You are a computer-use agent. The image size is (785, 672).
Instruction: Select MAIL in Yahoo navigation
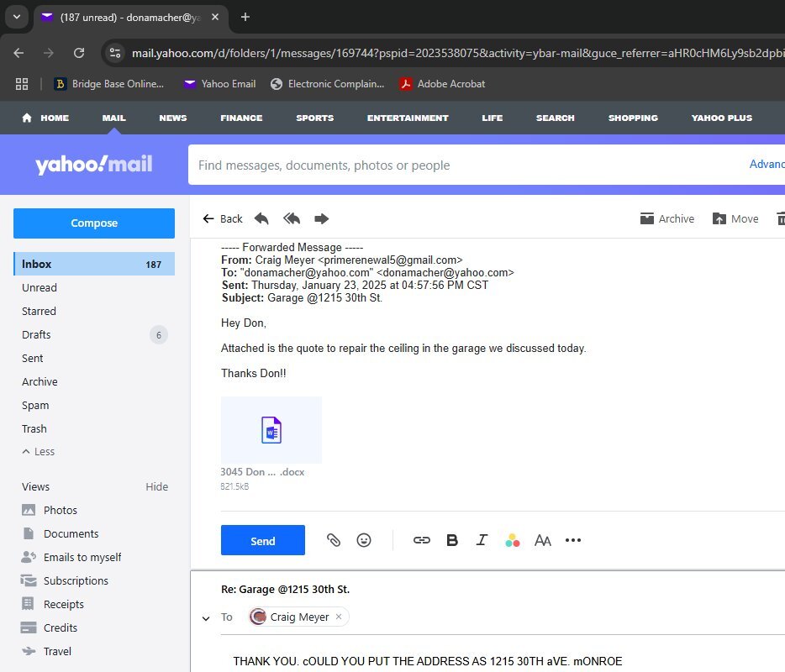point(113,118)
